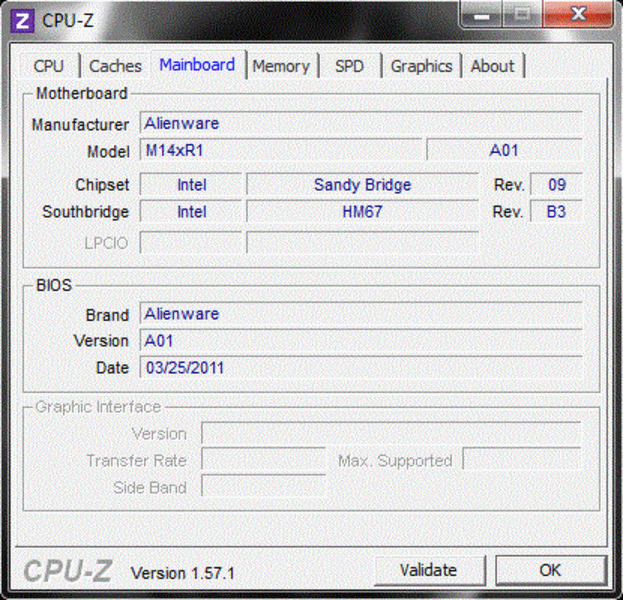Viewport: 623px width, 600px height.
Task: Click the model revision field A01
Action: point(505,150)
